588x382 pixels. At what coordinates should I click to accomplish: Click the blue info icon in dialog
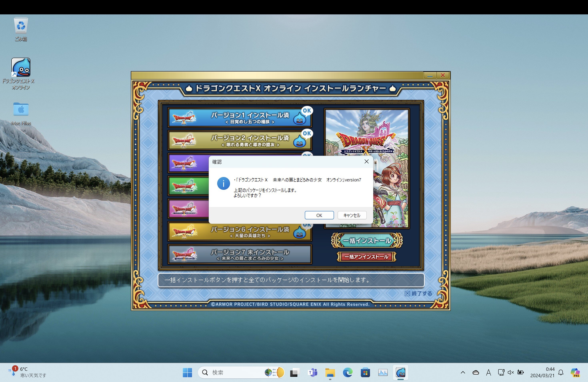pyautogui.click(x=223, y=183)
